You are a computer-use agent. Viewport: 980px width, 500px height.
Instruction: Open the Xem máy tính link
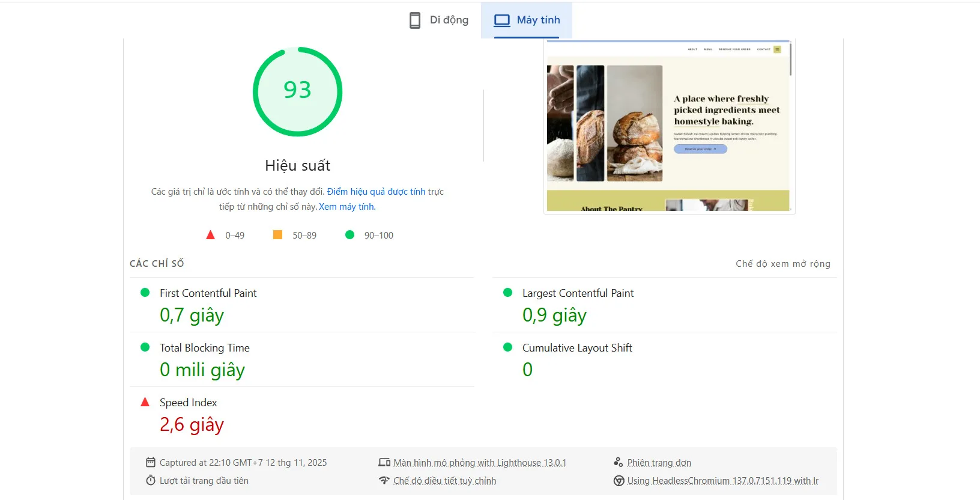[347, 207]
